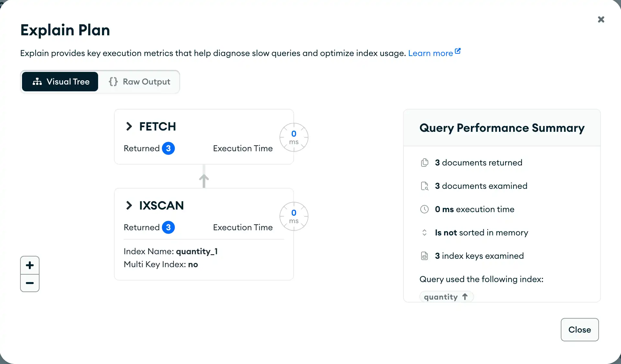Open the Learn more link
Screen dimensions: 621x364
pyautogui.click(x=430, y=53)
